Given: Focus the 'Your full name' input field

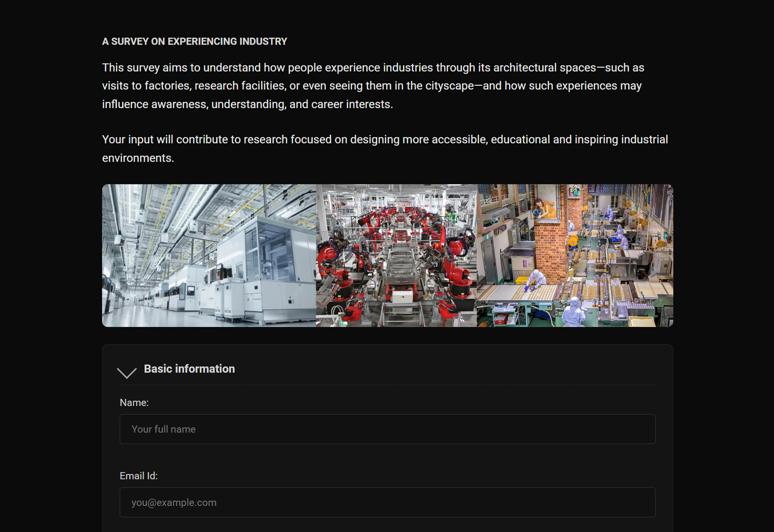Looking at the screenshot, I should [x=387, y=429].
